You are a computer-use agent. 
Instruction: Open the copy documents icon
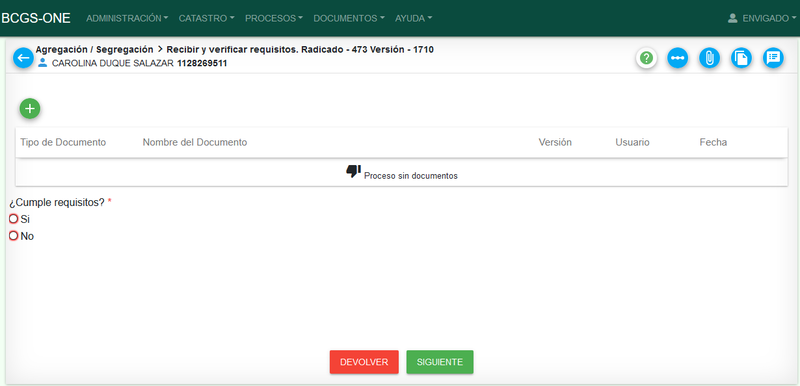point(741,58)
